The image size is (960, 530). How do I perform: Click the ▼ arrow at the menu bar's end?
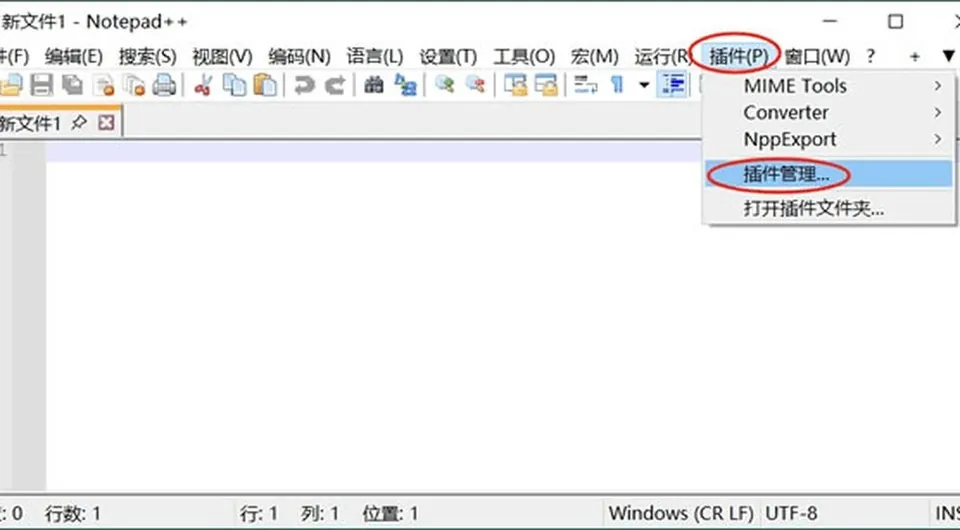[948, 56]
